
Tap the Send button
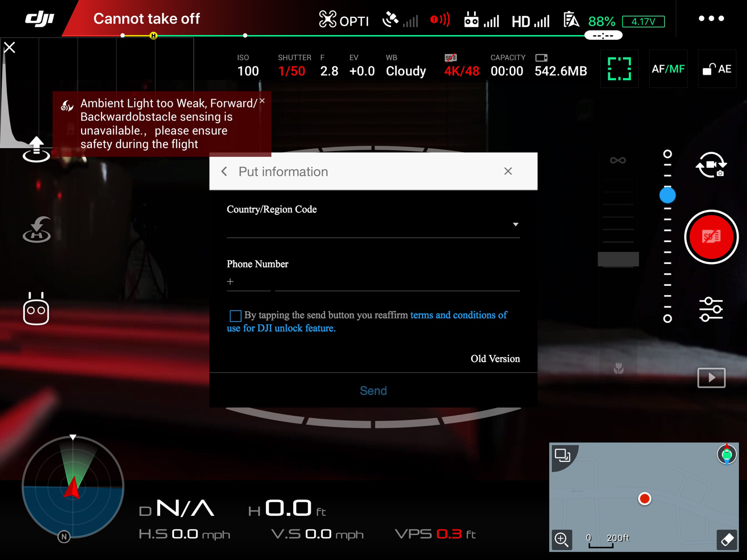(x=373, y=391)
